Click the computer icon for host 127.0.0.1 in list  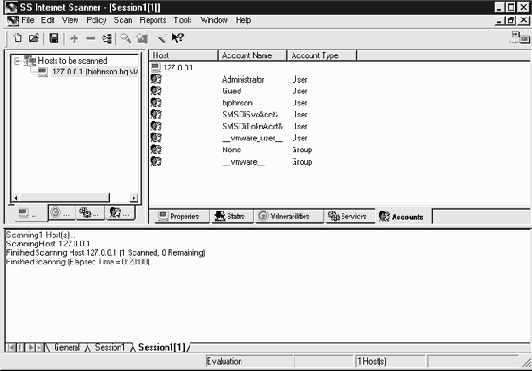pos(156,67)
